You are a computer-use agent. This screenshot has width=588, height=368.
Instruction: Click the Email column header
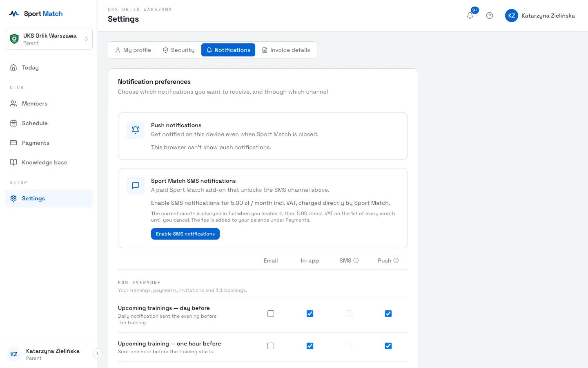pos(271,260)
